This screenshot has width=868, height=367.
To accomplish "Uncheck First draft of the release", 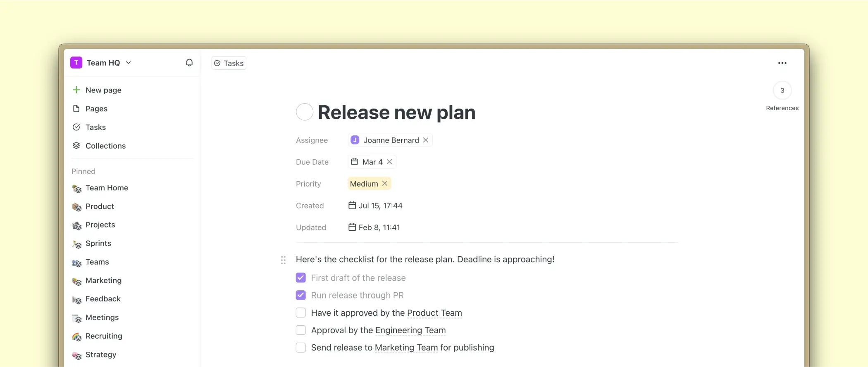I will tap(301, 278).
